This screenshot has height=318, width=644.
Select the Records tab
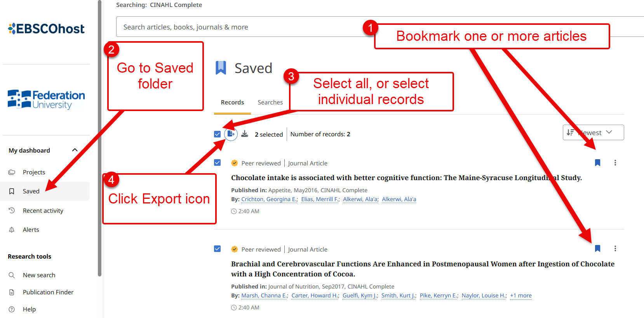[x=232, y=102]
